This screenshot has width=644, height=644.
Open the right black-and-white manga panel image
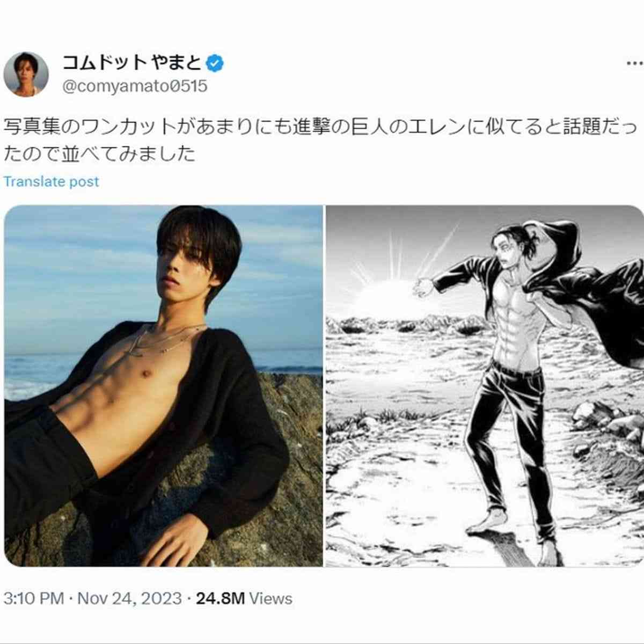click(485, 386)
